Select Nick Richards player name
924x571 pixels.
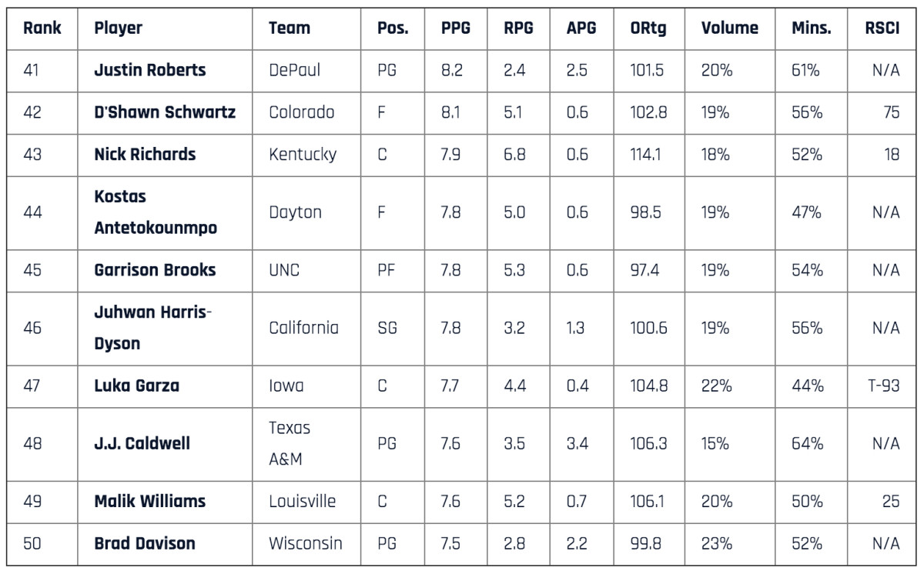145,154
